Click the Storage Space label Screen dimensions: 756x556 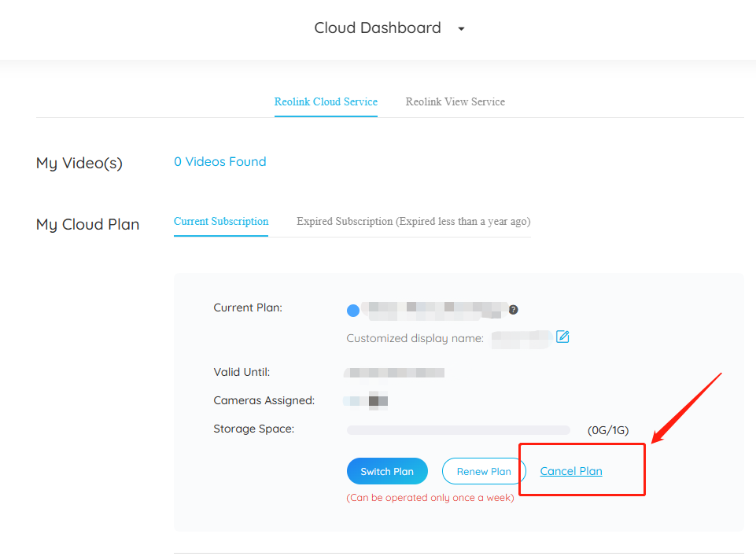254,429
